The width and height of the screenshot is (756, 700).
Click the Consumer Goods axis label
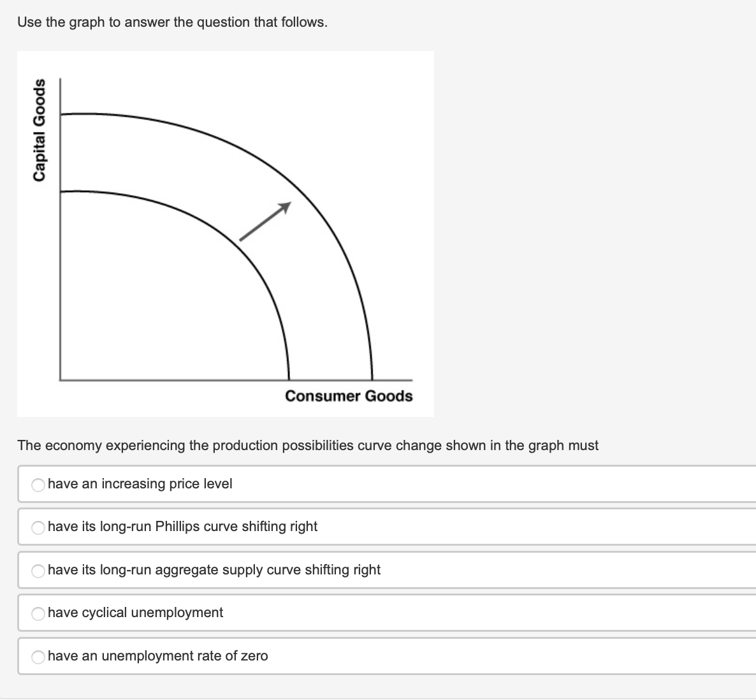point(349,396)
